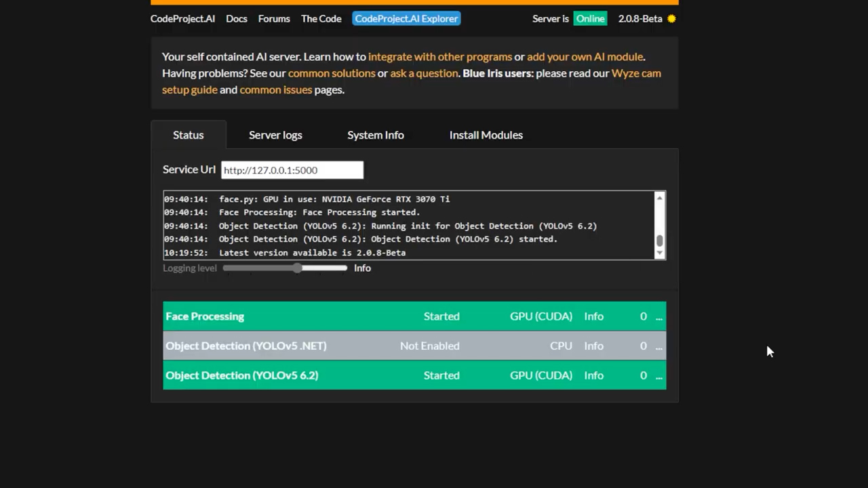Click the 2.0.8-Beta version label
Viewport: 868px width, 488px height.
click(640, 19)
